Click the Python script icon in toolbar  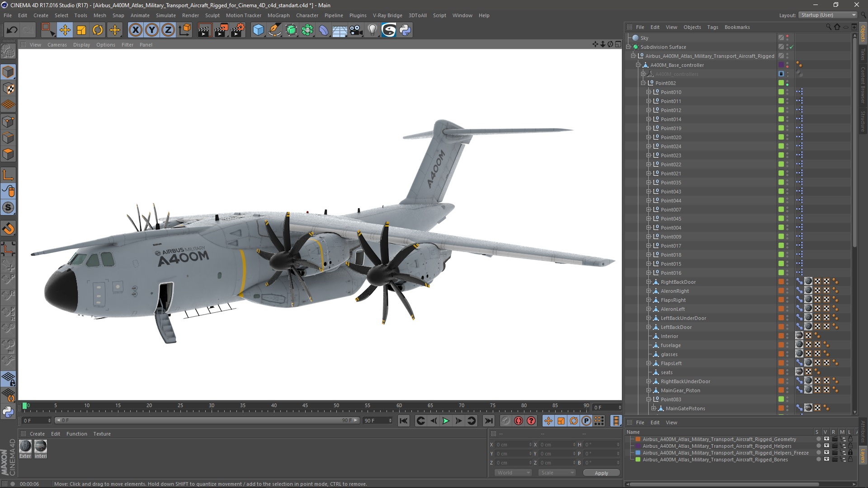(405, 30)
